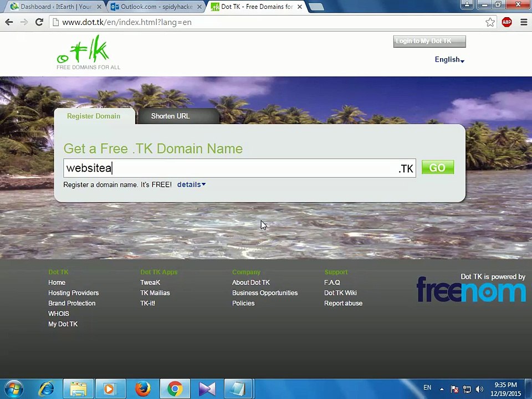The width and height of the screenshot is (532, 399).
Task: Open the clock showing 9:35 PM
Action: tap(505, 389)
